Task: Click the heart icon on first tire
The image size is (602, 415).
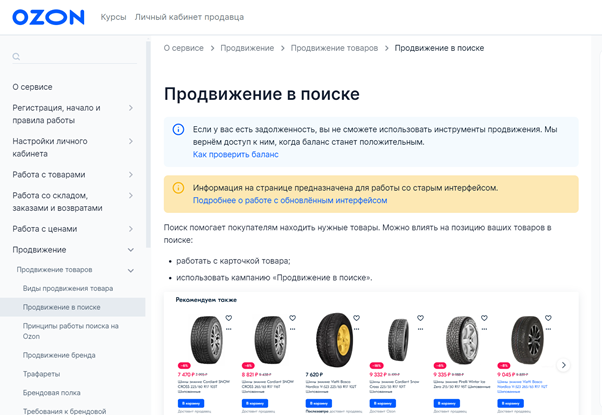Action: point(229,318)
